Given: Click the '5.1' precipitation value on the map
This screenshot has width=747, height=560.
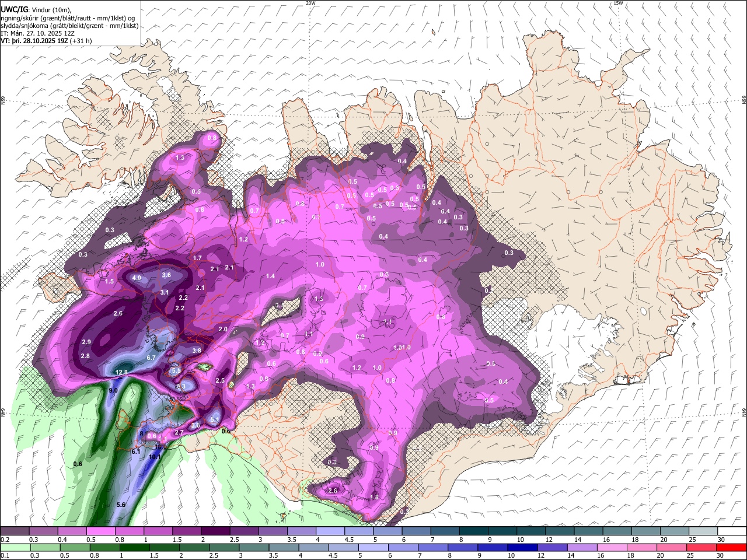Looking at the screenshot, I should tap(214, 419).
